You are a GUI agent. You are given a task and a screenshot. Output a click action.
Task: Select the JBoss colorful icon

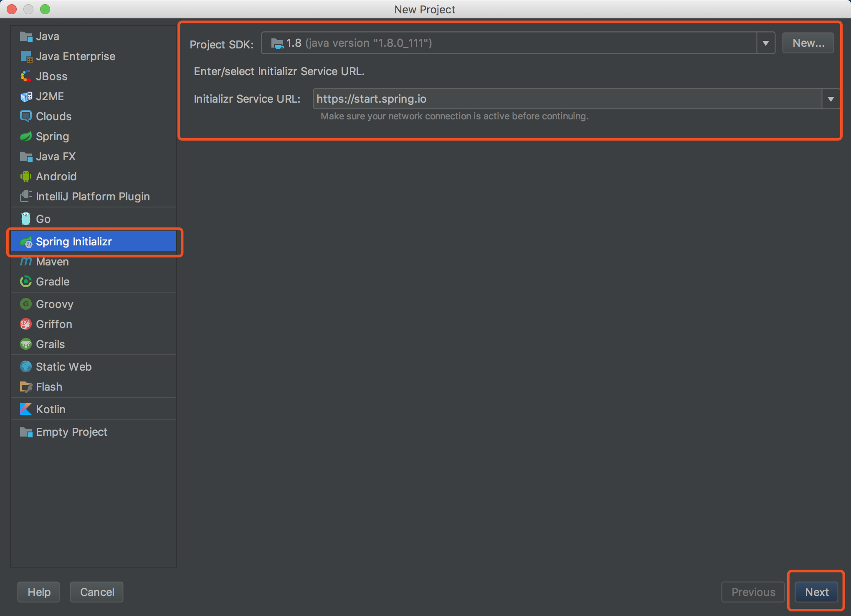pyautogui.click(x=26, y=76)
